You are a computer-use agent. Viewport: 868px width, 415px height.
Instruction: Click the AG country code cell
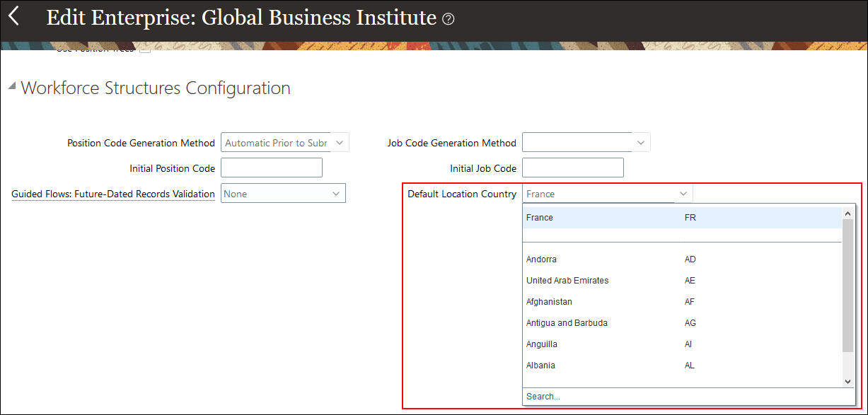[x=690, y=323]
